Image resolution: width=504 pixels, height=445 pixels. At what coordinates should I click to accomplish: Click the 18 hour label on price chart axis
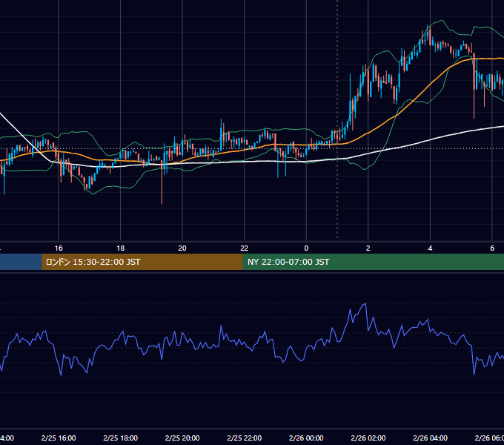click(x=121, y=248)
